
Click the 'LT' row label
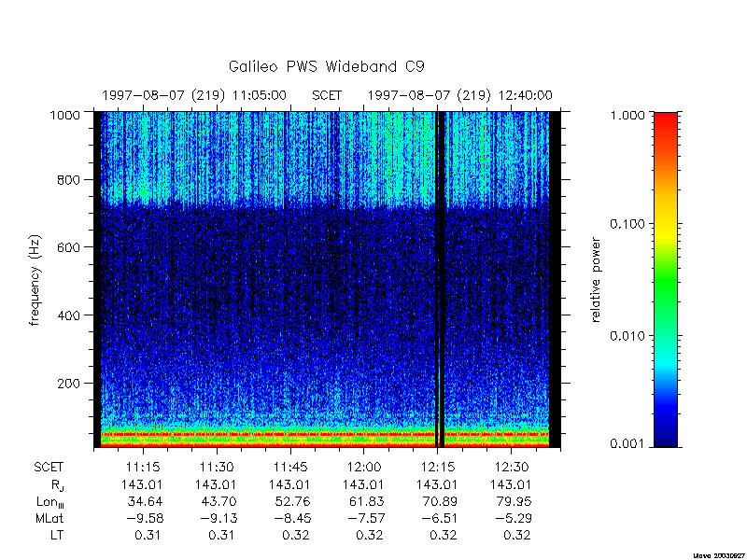57,535
